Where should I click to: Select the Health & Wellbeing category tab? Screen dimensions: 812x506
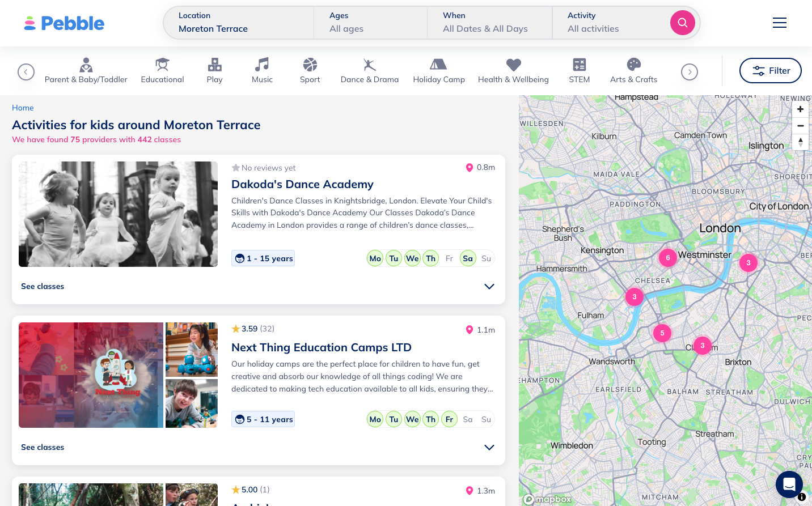click(x=513, y=71)
